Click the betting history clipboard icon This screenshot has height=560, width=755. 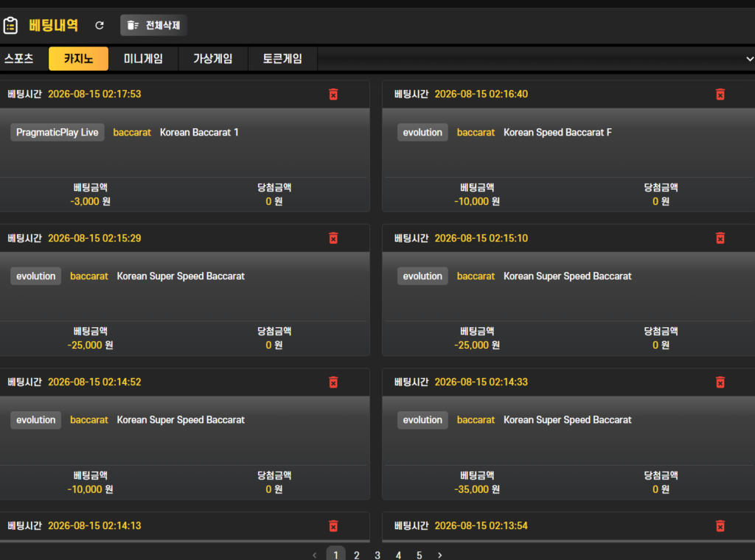point(10,26)
